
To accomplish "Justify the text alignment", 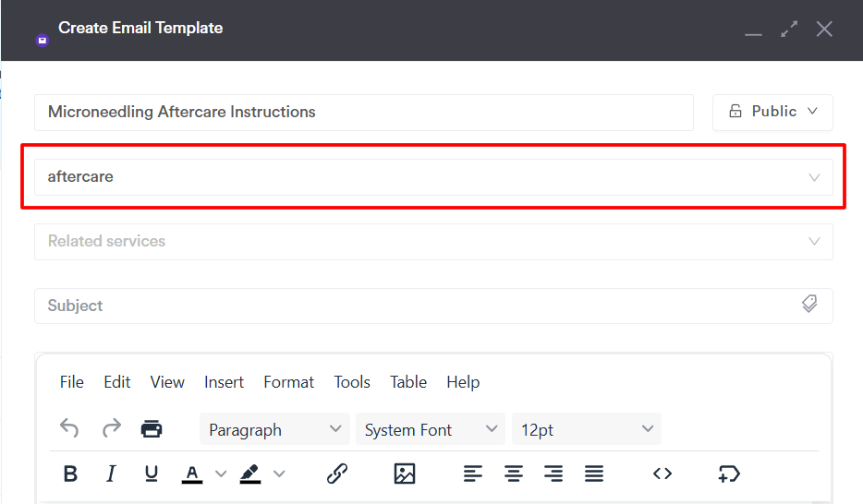I will pyautogui.click(x=594, y=474).
